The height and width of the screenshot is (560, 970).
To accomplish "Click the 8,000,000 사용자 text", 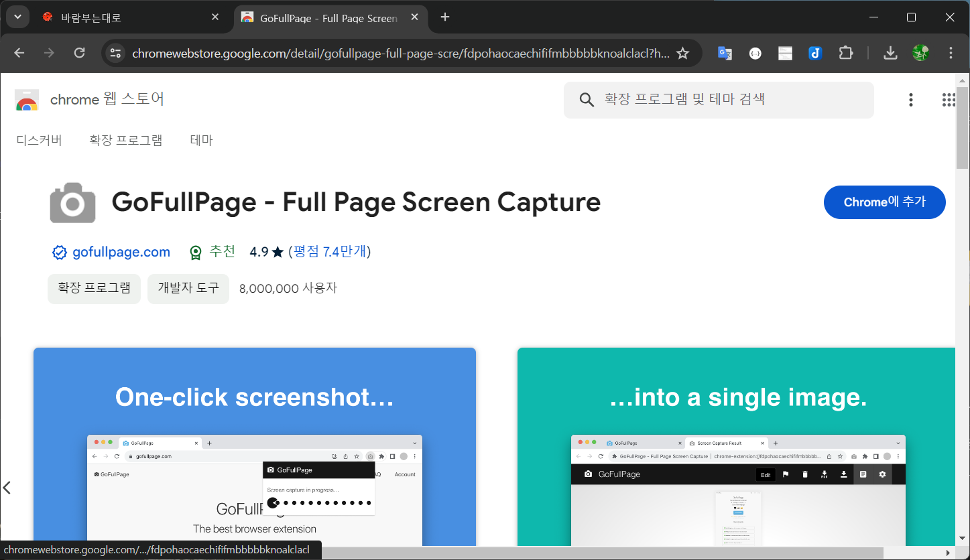I will [288, 289].
